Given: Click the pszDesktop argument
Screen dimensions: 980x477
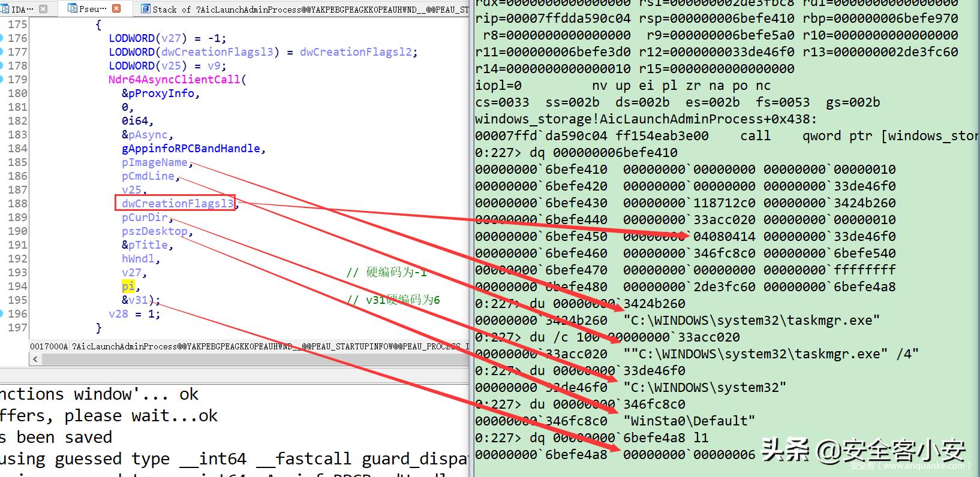Looking at the screenshot, I should (x=155, y=231).
